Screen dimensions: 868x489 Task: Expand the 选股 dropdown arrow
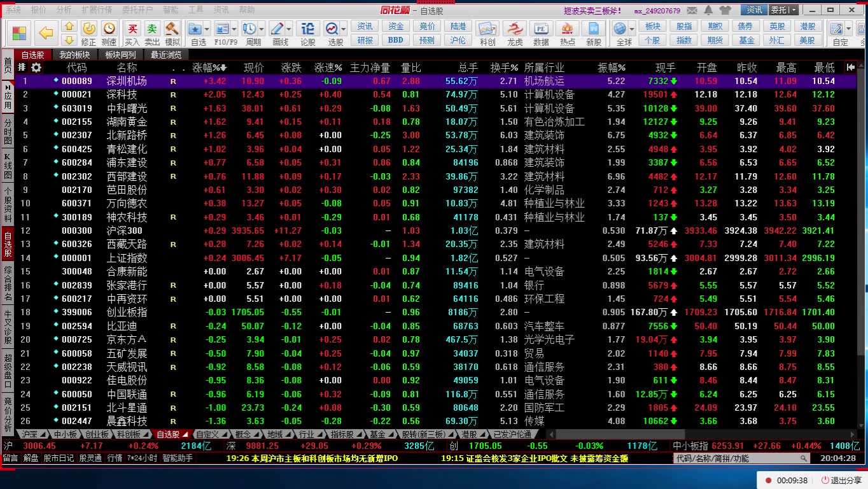pos(343,29)
